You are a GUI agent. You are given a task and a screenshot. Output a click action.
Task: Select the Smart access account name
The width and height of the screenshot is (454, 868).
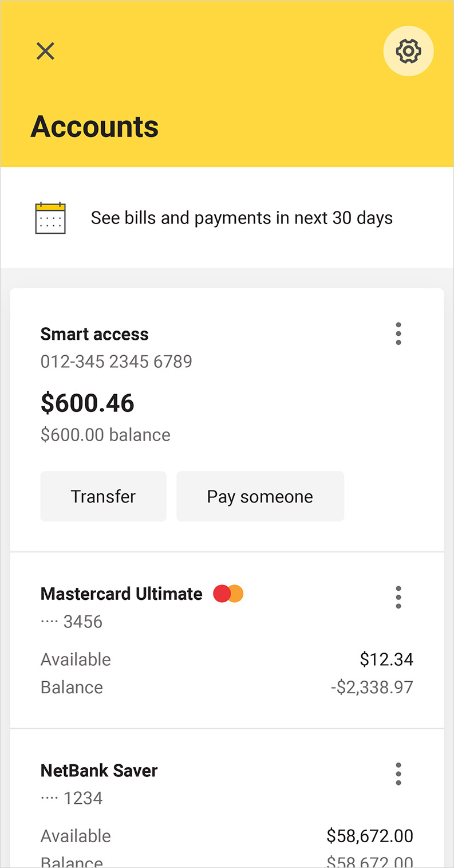[94, 334]
